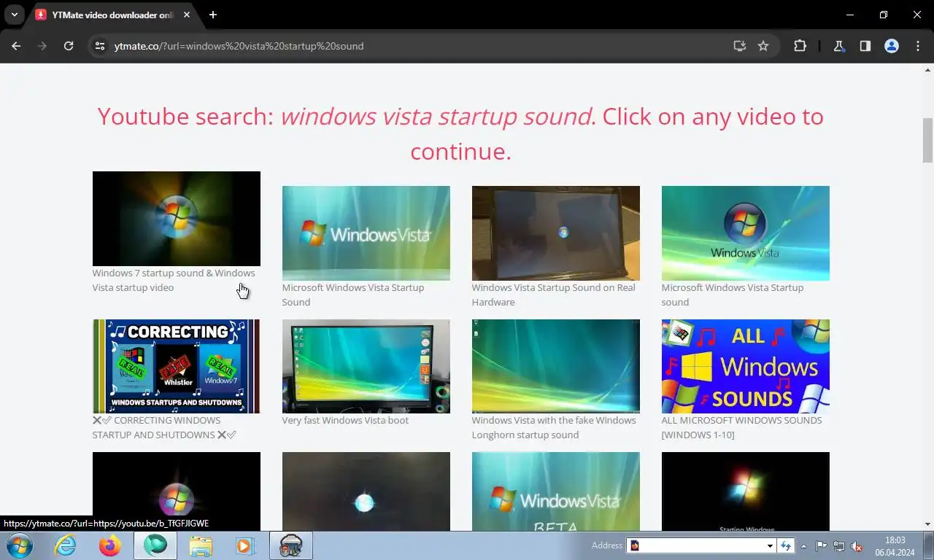Open Chrome's three-dot menu
The width and height of the screenshot is (934, 560).
pos(918,46)
